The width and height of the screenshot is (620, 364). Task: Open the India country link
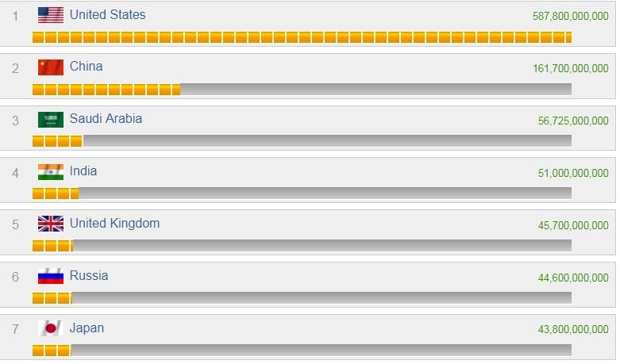[x=83, y=171]
